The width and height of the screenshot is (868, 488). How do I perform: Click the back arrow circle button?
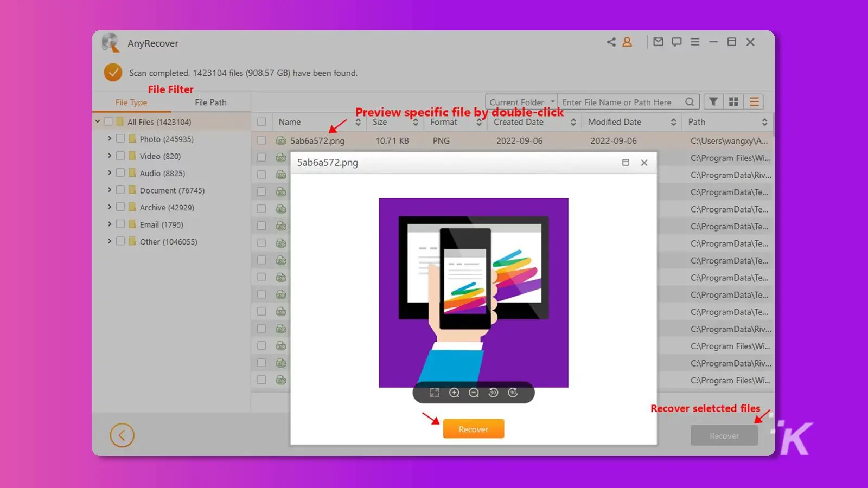click(122, 435)
